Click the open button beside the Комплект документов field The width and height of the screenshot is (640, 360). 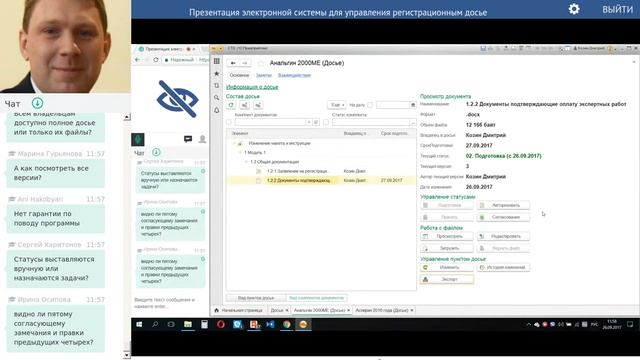tap(316, 122)
